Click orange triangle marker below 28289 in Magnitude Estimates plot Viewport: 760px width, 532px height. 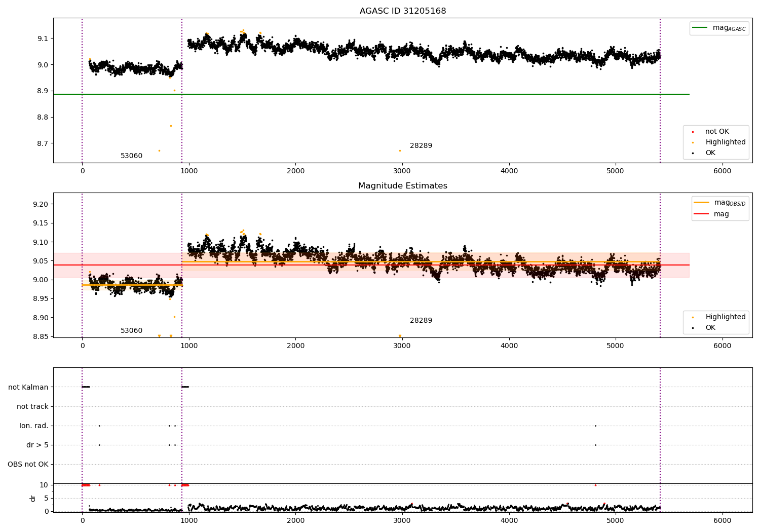(400, 336)
